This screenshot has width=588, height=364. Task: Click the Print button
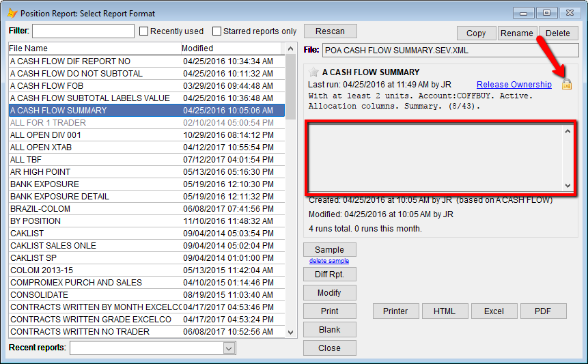pos(329,311)
